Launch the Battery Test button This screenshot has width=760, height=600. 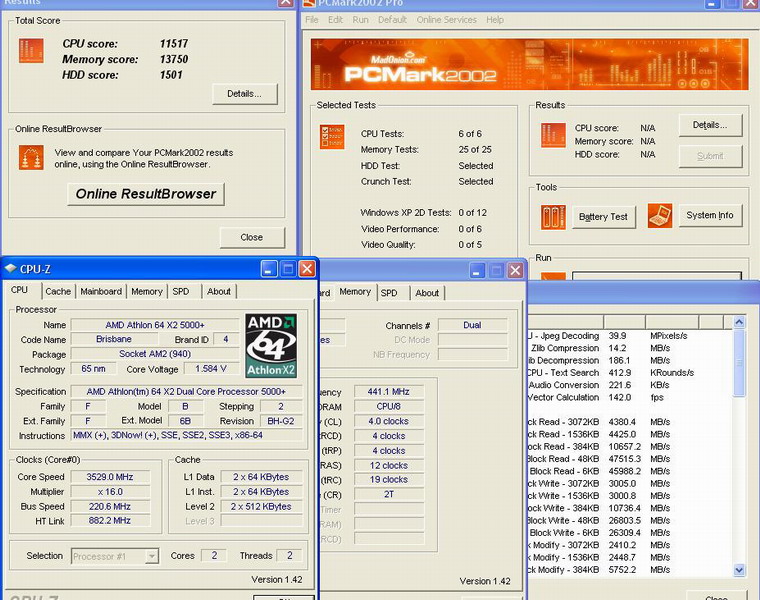(x=603, y=217)
